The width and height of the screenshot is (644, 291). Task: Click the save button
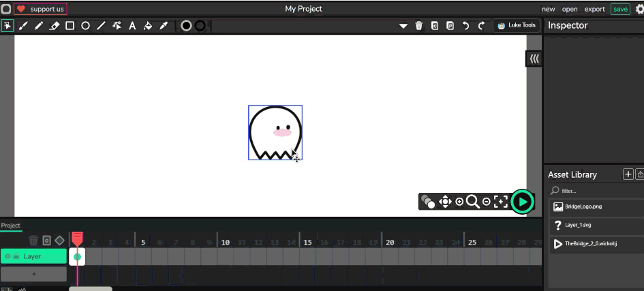pos(620,9)
